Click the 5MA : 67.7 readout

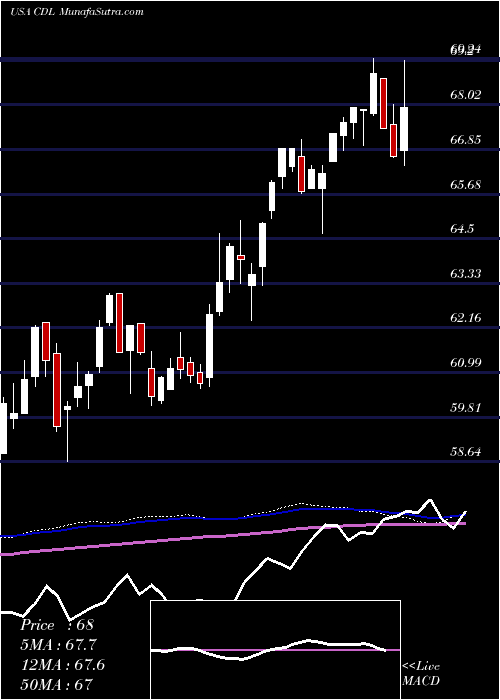(x=58, y=645)
